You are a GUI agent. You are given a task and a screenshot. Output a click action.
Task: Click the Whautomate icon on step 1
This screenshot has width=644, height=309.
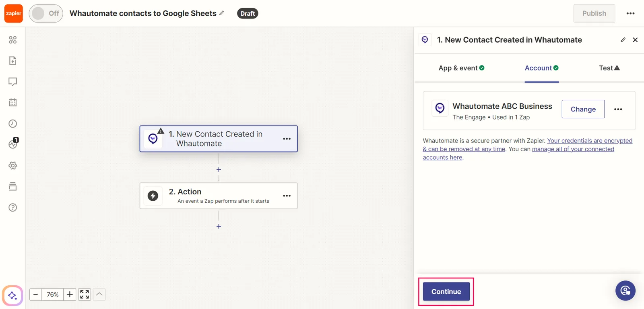[153, 139]
